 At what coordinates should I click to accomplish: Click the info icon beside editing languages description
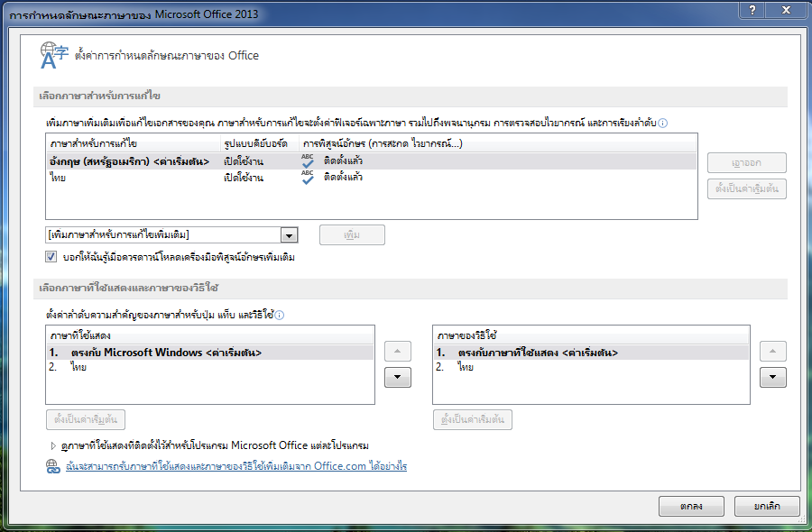[662, 124]
